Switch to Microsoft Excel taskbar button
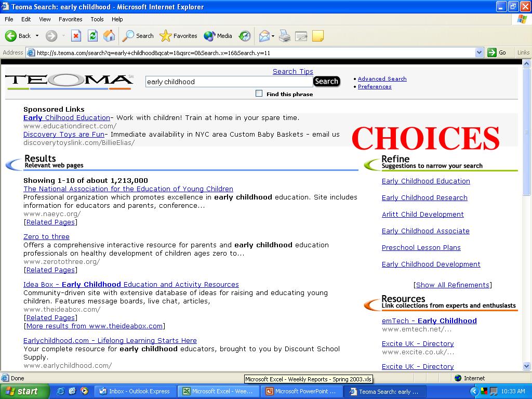Screen dimensions: 532x399 (x=219, y=391)
